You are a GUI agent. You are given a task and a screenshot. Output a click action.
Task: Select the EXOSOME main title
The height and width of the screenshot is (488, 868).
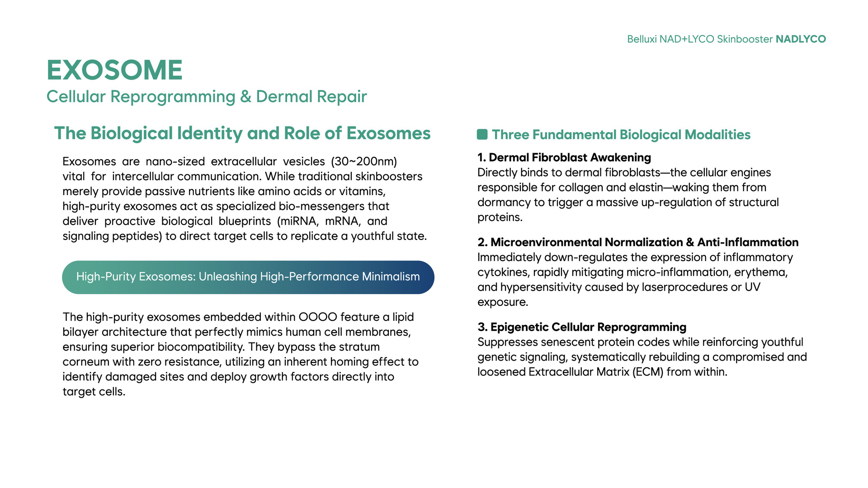pos(114,70)
